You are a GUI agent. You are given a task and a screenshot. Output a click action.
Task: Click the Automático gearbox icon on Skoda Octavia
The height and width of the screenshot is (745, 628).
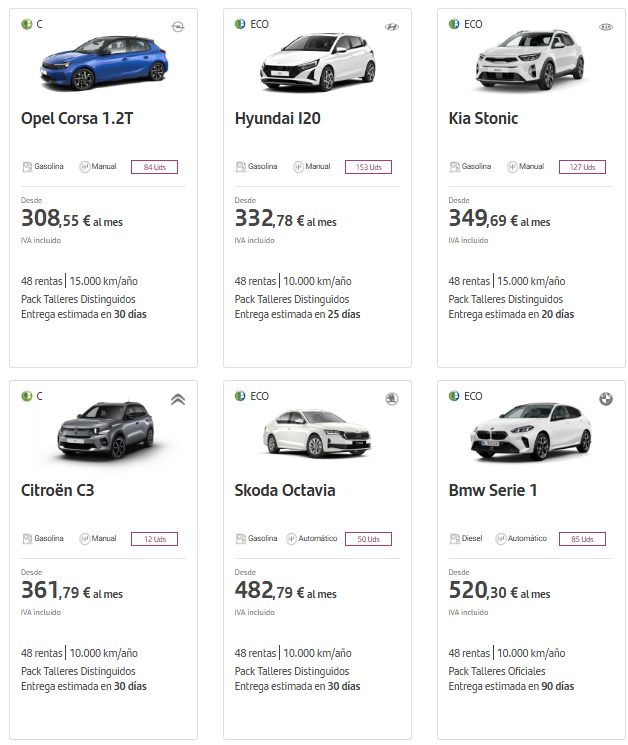coord(292,539)
